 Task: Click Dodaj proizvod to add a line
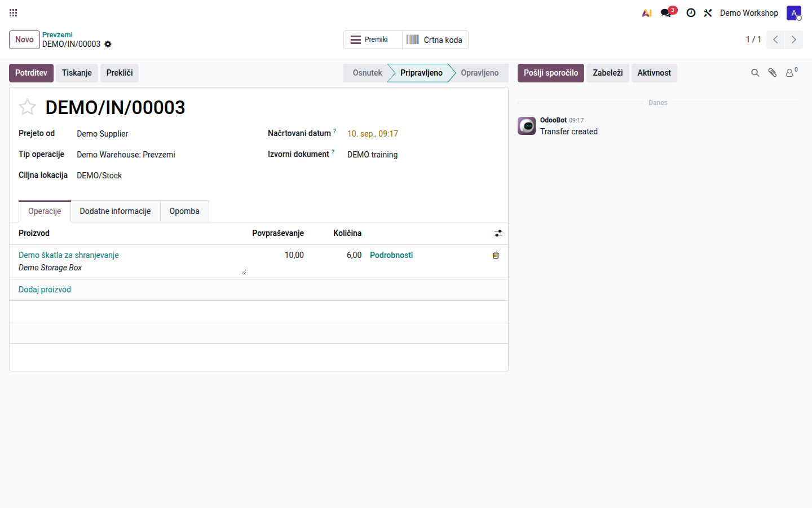point(45,290)
